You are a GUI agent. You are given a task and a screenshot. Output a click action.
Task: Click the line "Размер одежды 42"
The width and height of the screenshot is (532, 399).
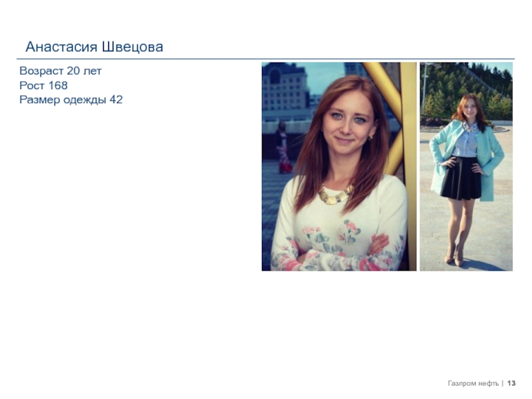(x=71, y=100)
